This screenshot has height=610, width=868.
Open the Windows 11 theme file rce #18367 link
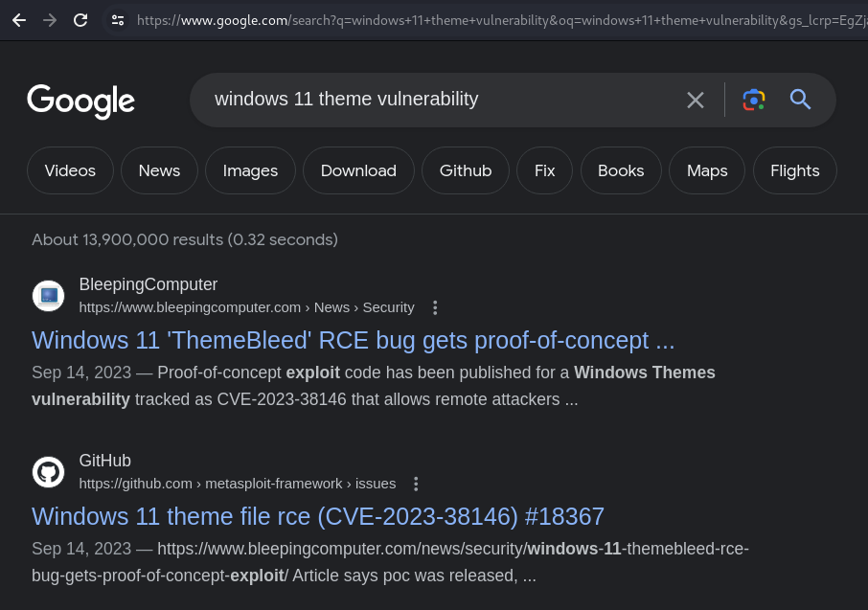tap(318, 516)
